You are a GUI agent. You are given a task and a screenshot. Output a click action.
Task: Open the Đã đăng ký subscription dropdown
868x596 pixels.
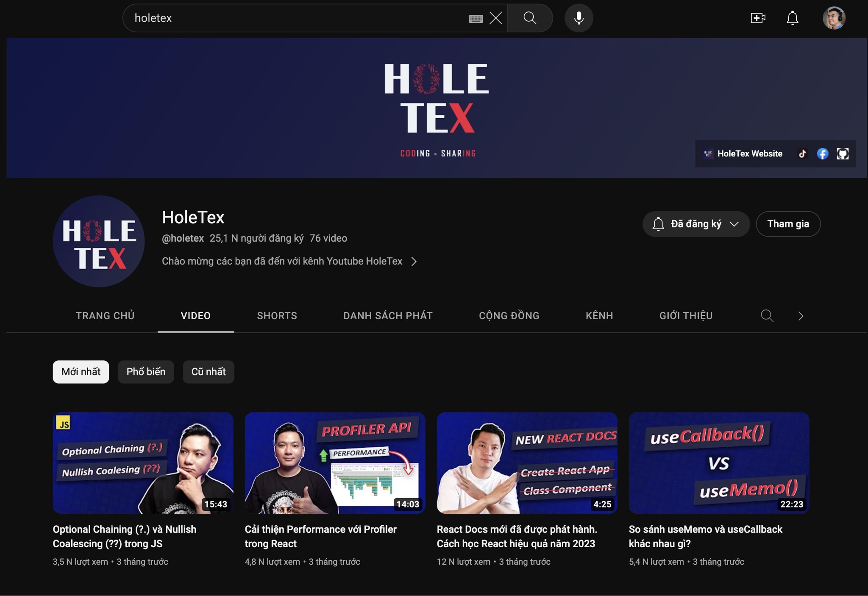[x=696, y=224]
